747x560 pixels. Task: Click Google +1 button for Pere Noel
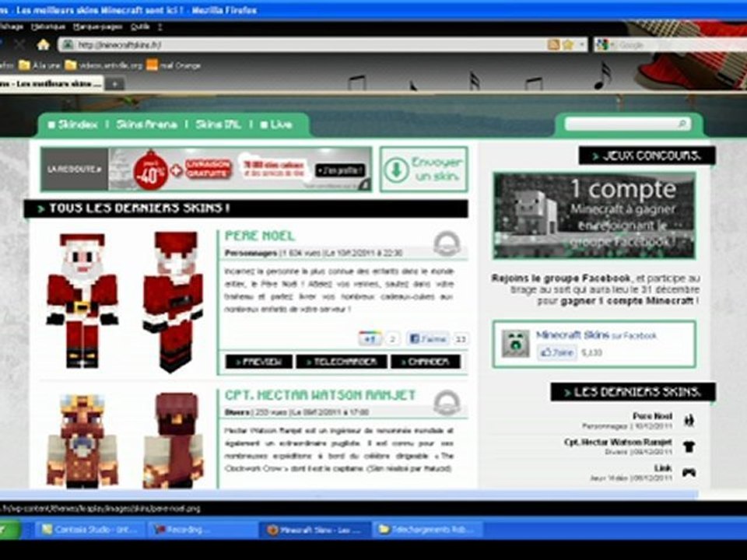coord(370,338)
